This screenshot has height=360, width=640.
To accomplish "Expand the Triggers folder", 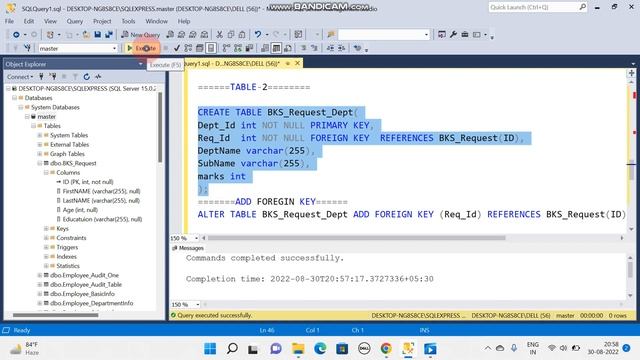I will pos(46,247).
